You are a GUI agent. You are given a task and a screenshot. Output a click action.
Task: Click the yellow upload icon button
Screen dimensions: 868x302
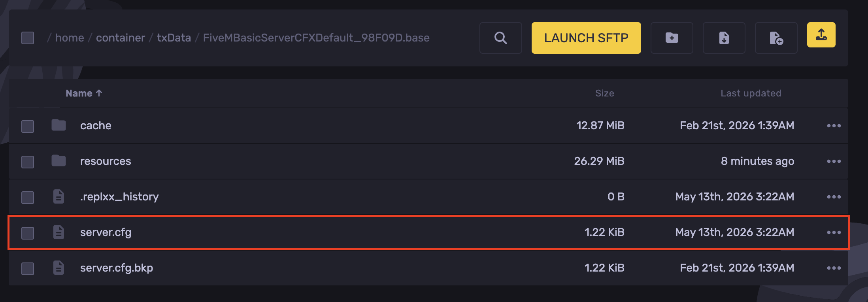tap(821, 35)
